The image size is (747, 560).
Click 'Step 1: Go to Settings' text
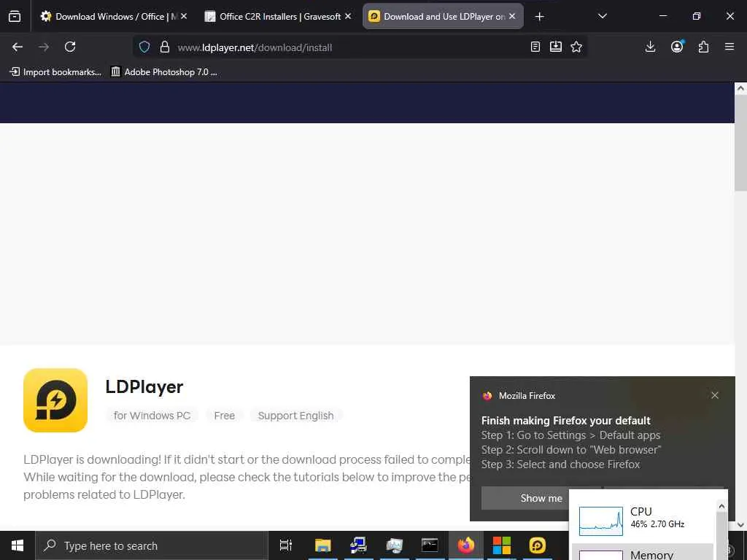click(x=533, y=435)
